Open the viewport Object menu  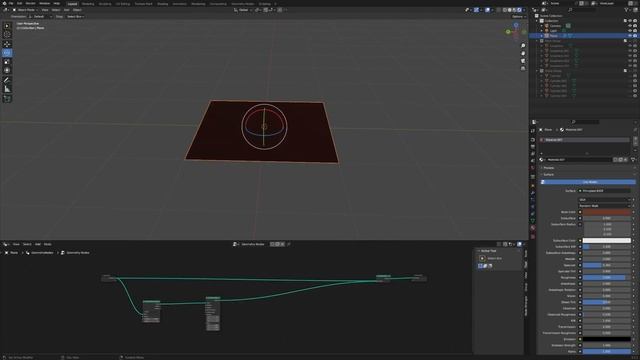77,10
